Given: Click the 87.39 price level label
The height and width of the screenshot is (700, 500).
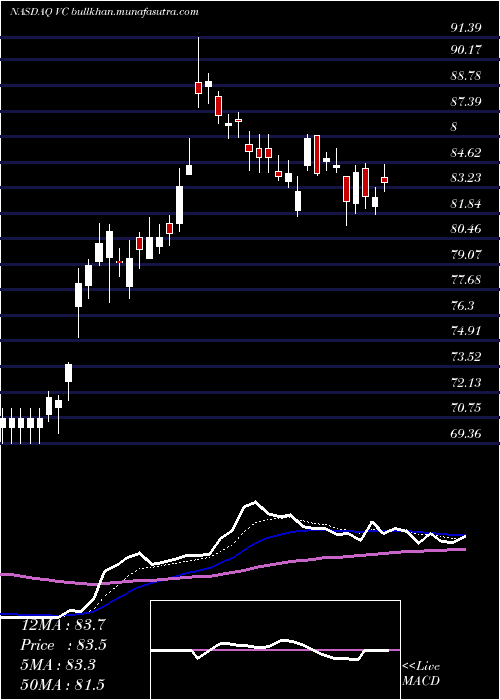Looking at the screenshot, I should [x=466, y=102].
